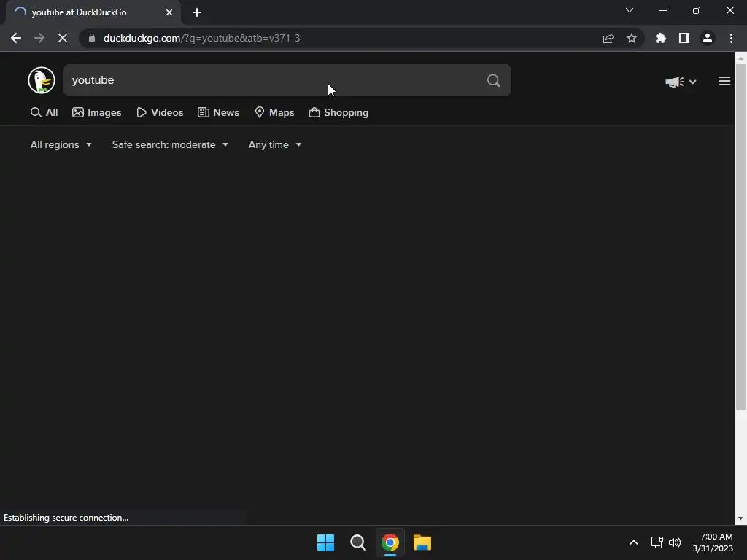Open the hamburger side menu
The image size is (747, 560).
pyautogui.click(x=724, y=82)
